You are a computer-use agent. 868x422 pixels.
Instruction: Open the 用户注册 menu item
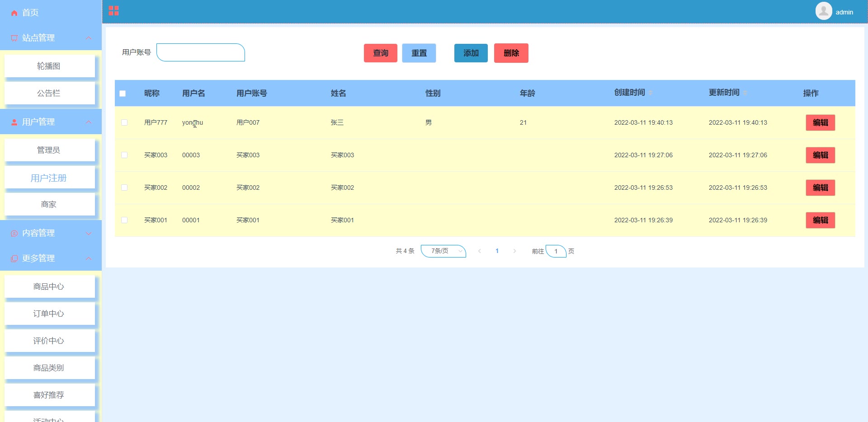50,178
